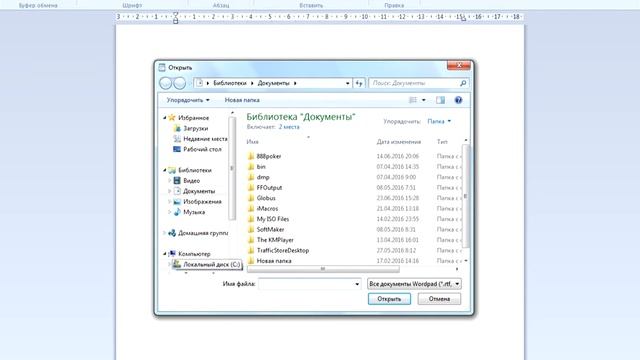Sort by the Имя column header
640x360 pixels.
(253, 142)
